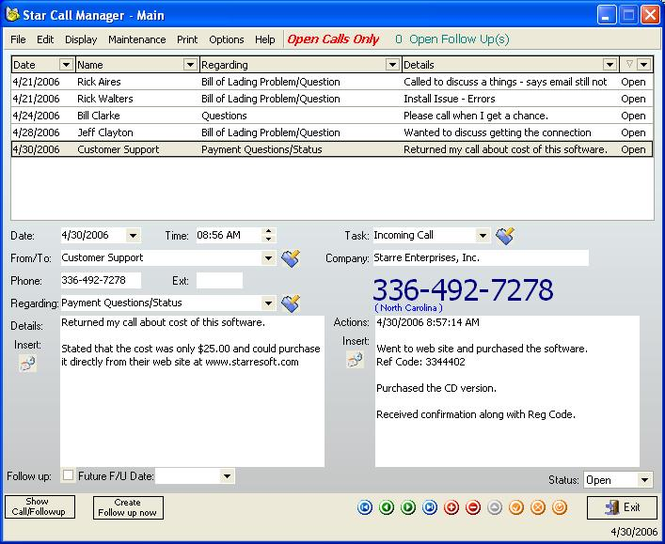Click the Insert icon under Actions label
Image resolution: width=665 pixels, height=544 pixels.
(x=355, y=360)
